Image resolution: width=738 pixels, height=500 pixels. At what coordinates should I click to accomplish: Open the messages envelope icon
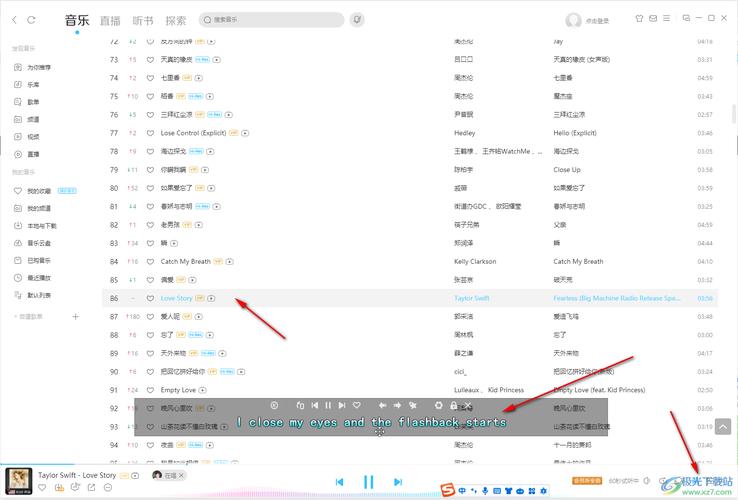[653, 18]
